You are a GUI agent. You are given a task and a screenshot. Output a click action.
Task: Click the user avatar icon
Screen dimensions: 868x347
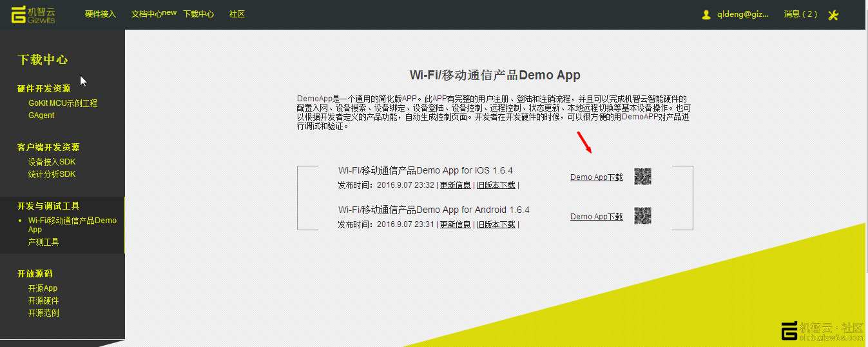(706, 15)
